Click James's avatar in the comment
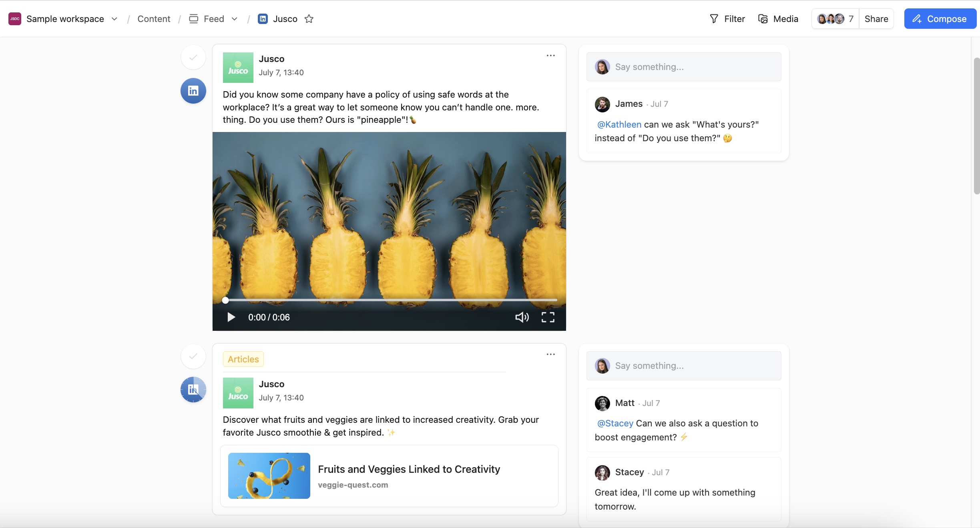Image resolution: width=980 pixels, height=528 pixels. pos(602,104)
